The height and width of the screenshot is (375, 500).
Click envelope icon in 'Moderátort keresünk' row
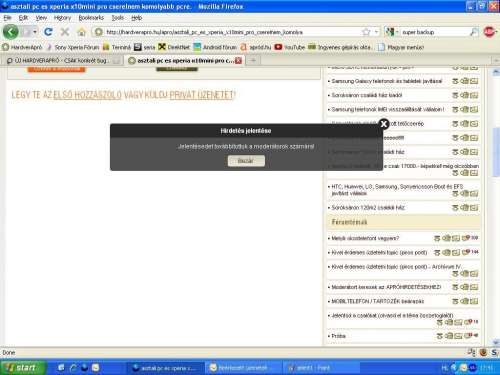point(474,287)
